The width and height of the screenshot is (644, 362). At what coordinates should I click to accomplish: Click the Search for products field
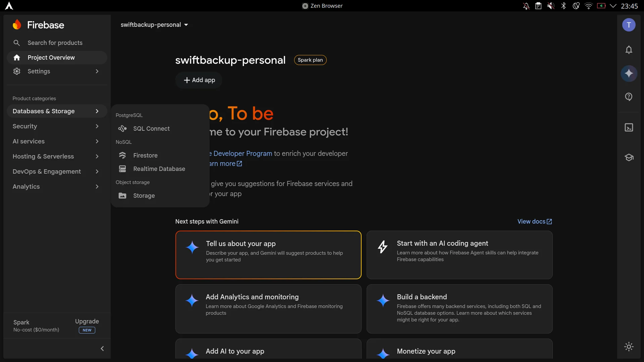coord(57,43)
